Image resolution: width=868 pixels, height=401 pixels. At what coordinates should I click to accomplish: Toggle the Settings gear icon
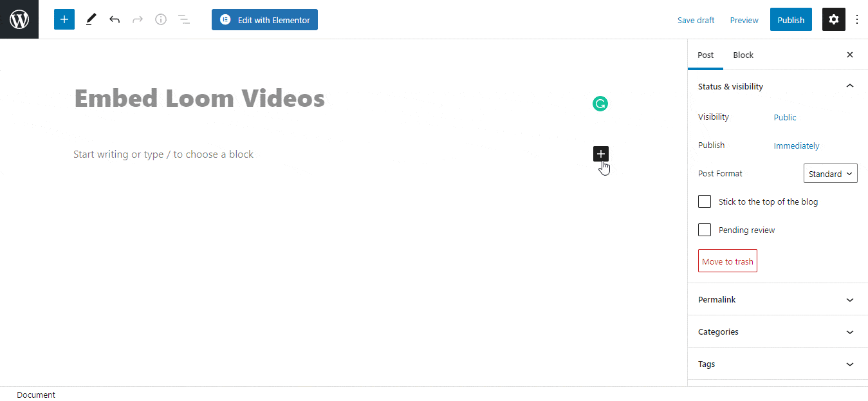pos(834,19)
